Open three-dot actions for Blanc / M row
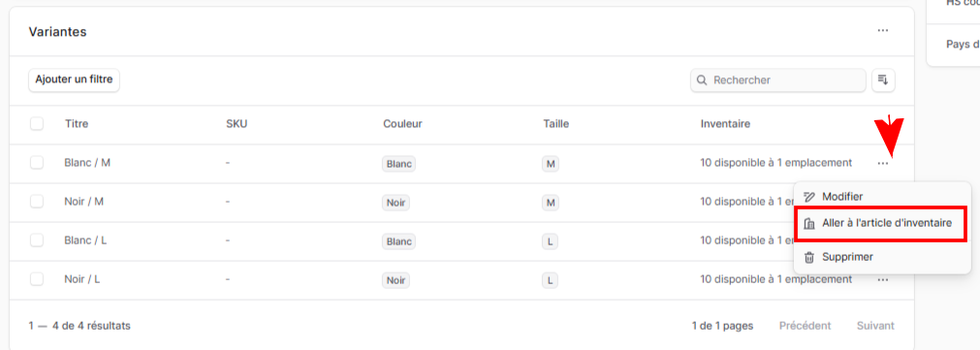Screen dimensions: 980x350 [x=882, y=163]
